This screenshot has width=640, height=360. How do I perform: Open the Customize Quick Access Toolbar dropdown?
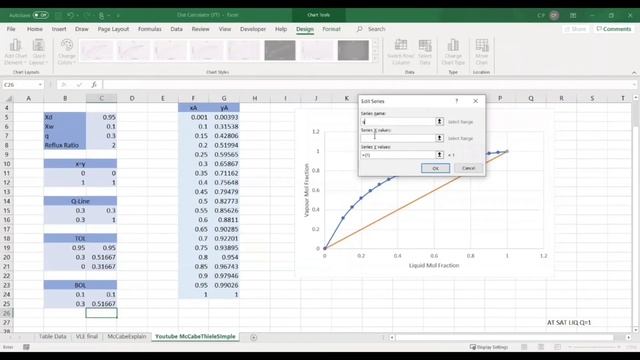pos(118,15)
